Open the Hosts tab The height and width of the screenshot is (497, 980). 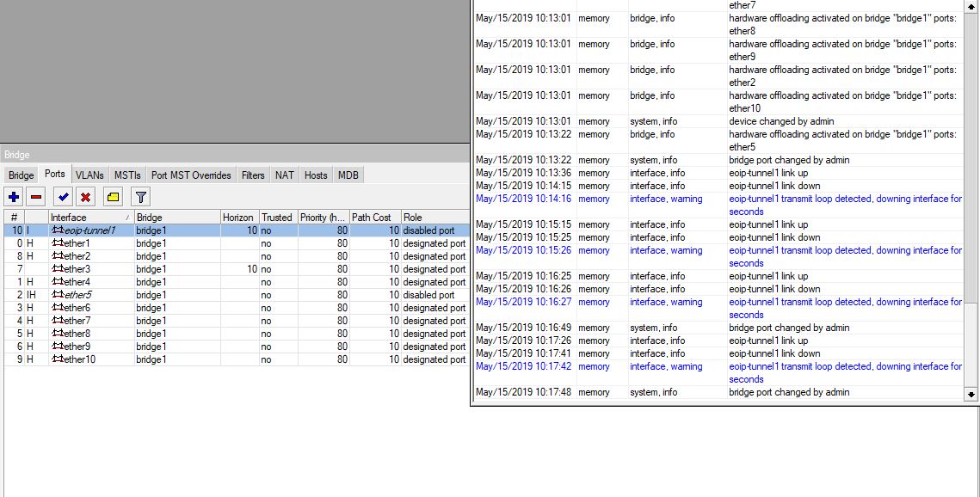point(315,175)
